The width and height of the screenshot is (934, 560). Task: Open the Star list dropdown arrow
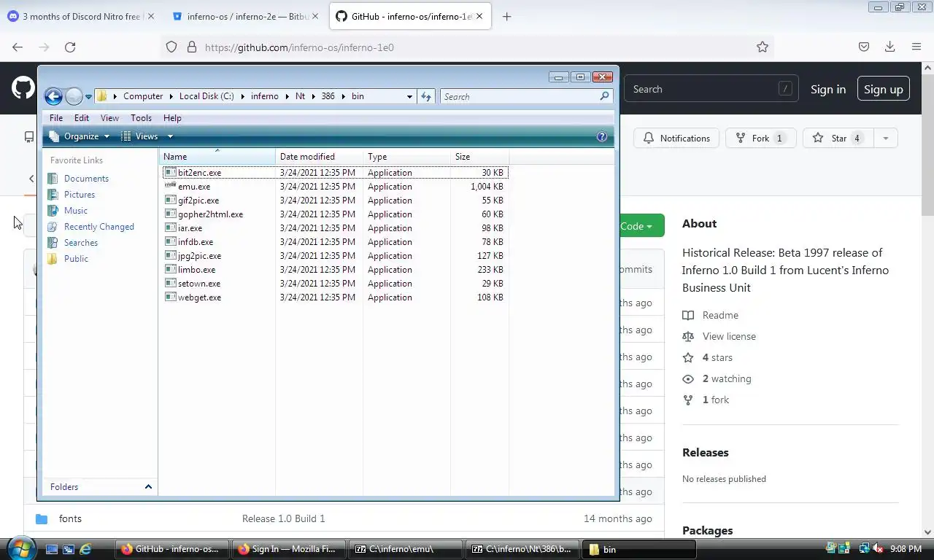(x=885, y=138)
